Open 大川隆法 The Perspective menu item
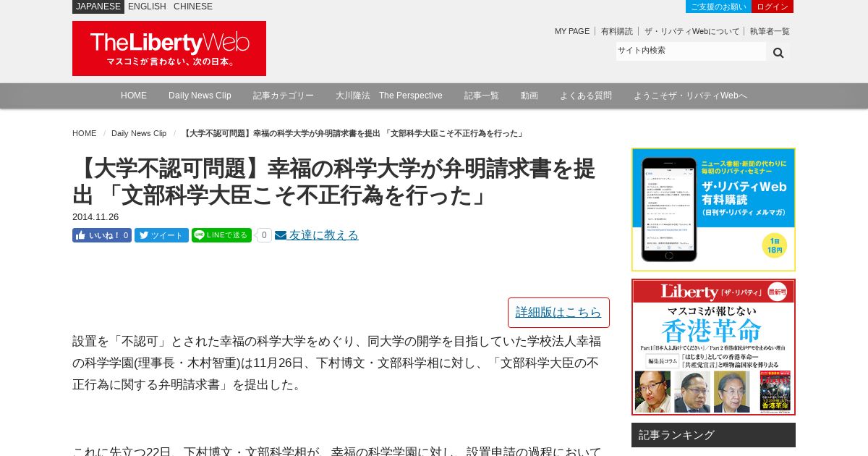868x456 pixels. pyautogui.click(x=389, y=96)
